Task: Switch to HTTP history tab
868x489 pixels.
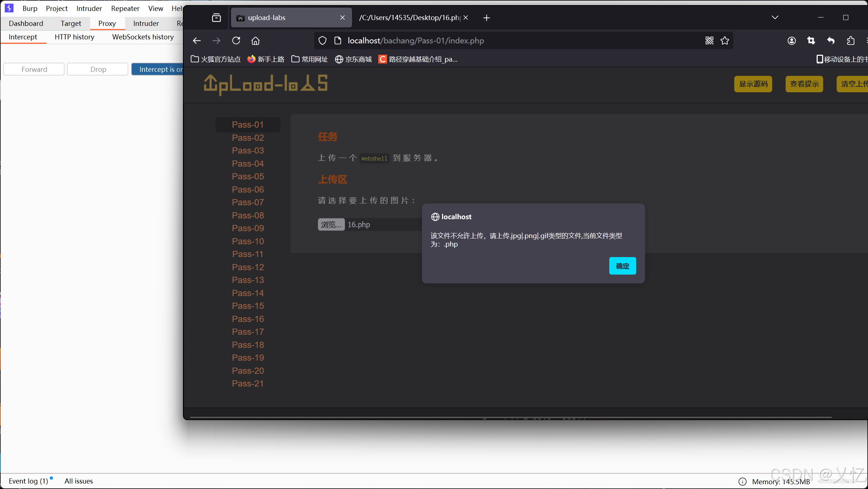Action: 74,37
